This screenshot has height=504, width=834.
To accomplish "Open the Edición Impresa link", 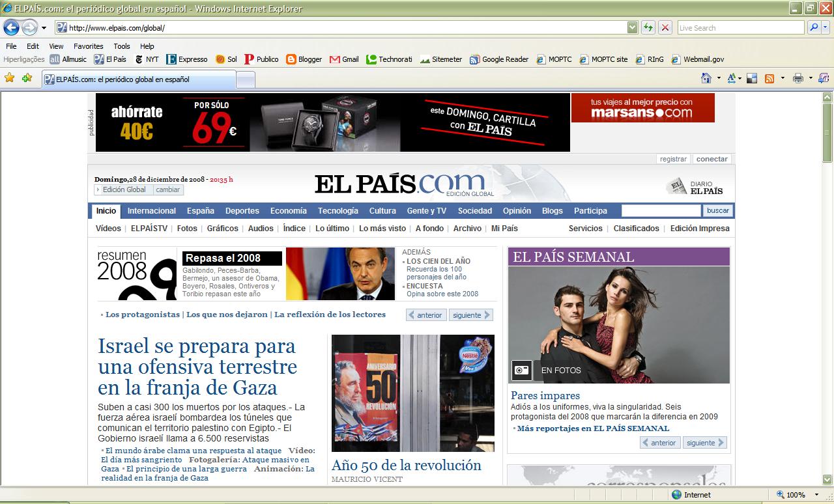I will click(x=700, y=229).
